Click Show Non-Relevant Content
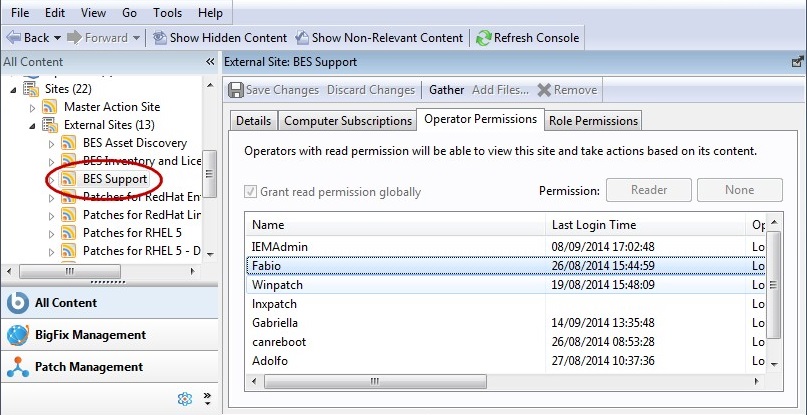Image resolution: width=807 pixels, height=415 pixels. click(x=379, y=38)
